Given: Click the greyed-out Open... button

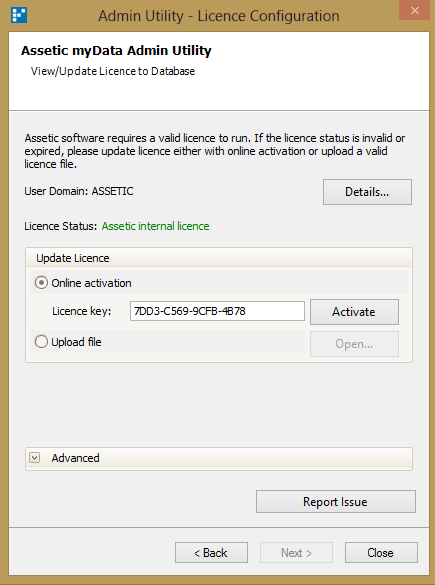Looking at the screenshot, I should tap(354, 344).
